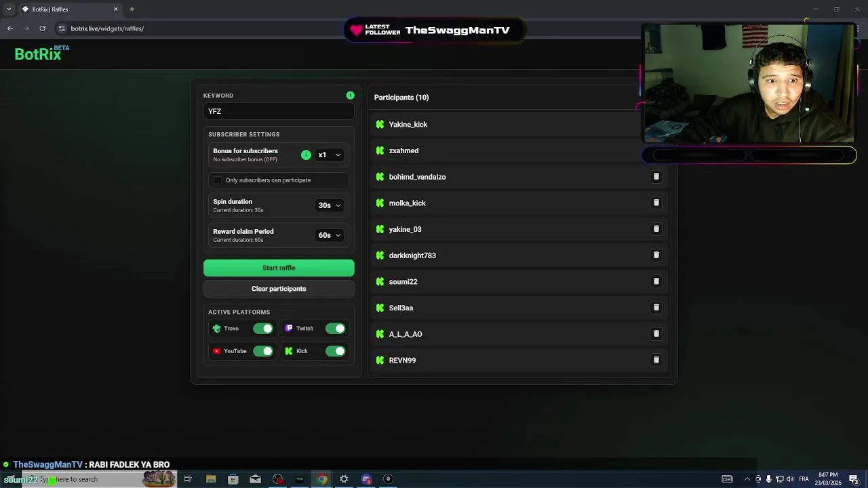Click participant name zxahmed

(x=403, y=150)
